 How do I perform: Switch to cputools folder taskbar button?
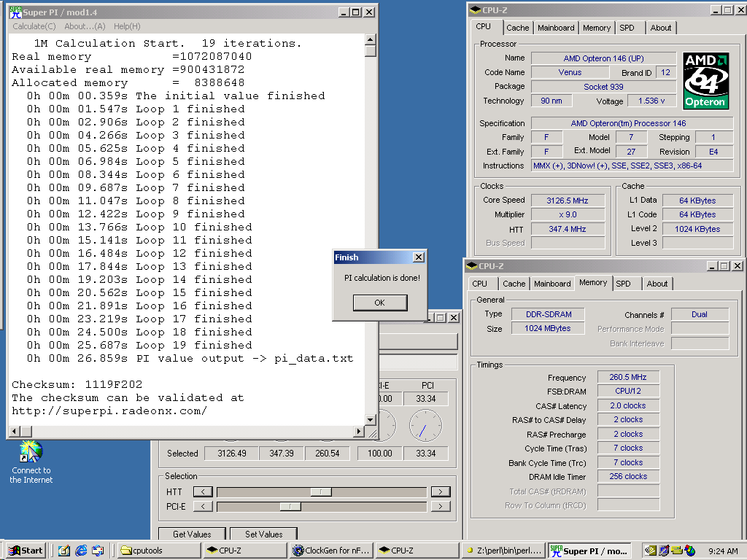point(158,551)
